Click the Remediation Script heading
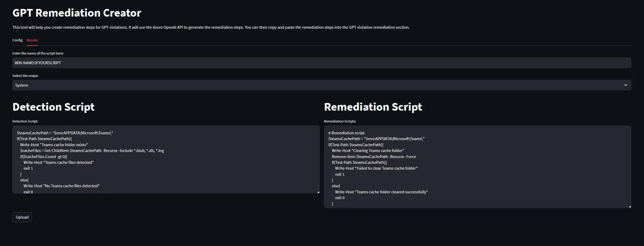This screenshot has width=644, height=246. click(x=373, y=107)
